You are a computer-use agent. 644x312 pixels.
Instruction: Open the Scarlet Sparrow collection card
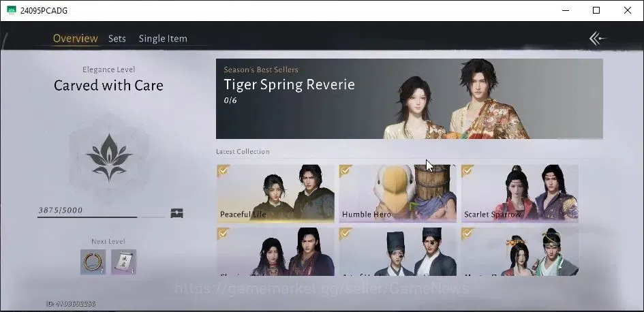point(519,193)
